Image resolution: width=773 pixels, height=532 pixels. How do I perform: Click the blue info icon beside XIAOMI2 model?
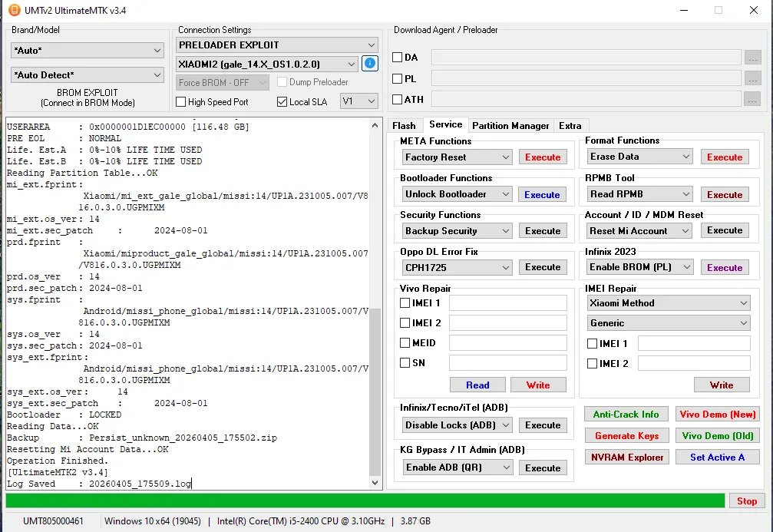(x=370, y=64)
